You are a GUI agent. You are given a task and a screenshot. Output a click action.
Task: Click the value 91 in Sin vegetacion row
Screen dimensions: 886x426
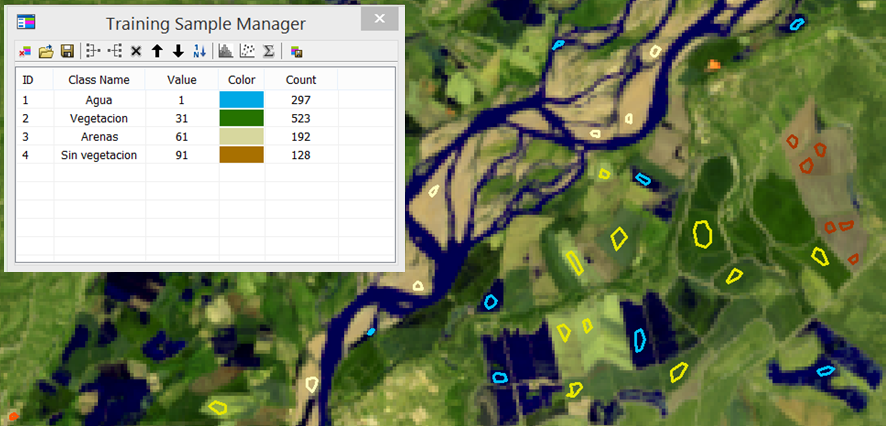tap(182, 155)
